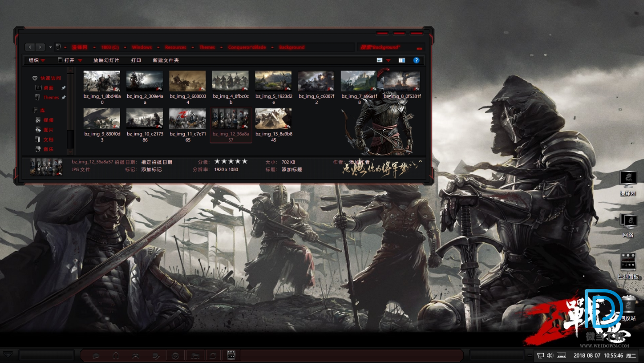Image resolution: width=644 pixels, height=363 pixels.
Task: Click the start menu triangle button
Action: (8, 355)
